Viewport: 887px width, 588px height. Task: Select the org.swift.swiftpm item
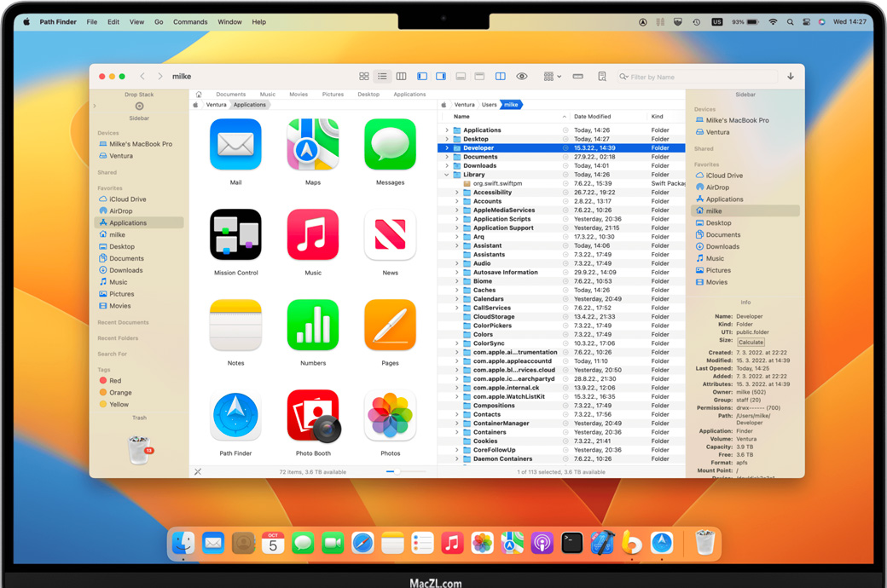tap(562, 183)
